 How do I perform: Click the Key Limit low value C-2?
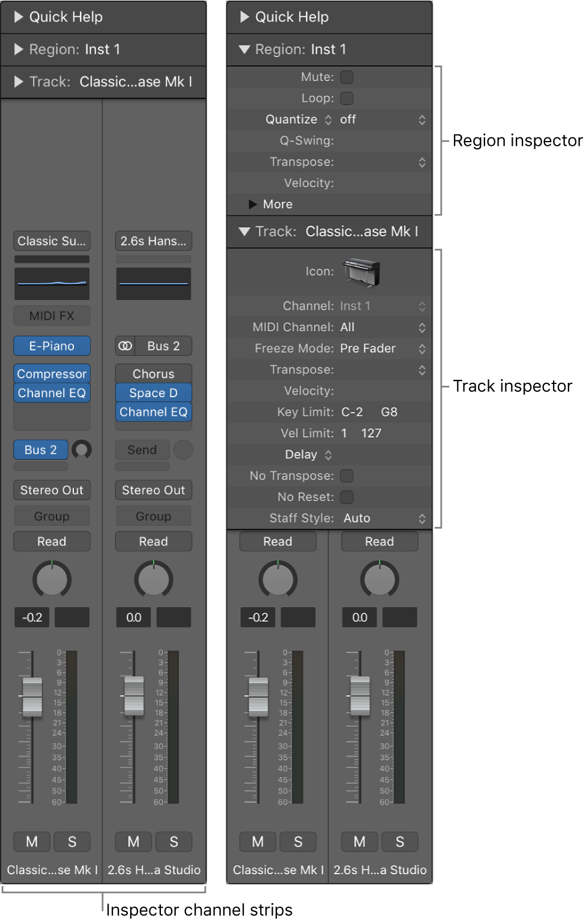[352, 412]
